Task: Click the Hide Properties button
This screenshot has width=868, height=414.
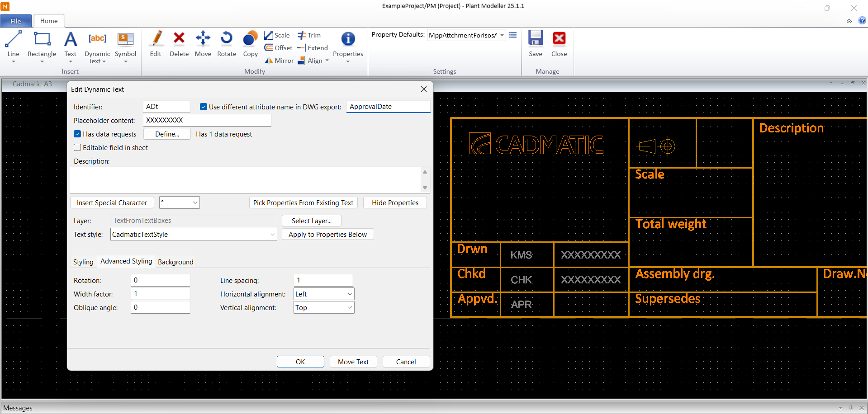Action: click(395, 202)
